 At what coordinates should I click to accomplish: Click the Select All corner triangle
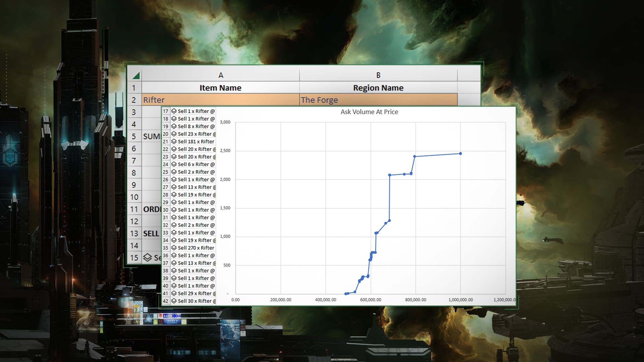coord(136,75)
